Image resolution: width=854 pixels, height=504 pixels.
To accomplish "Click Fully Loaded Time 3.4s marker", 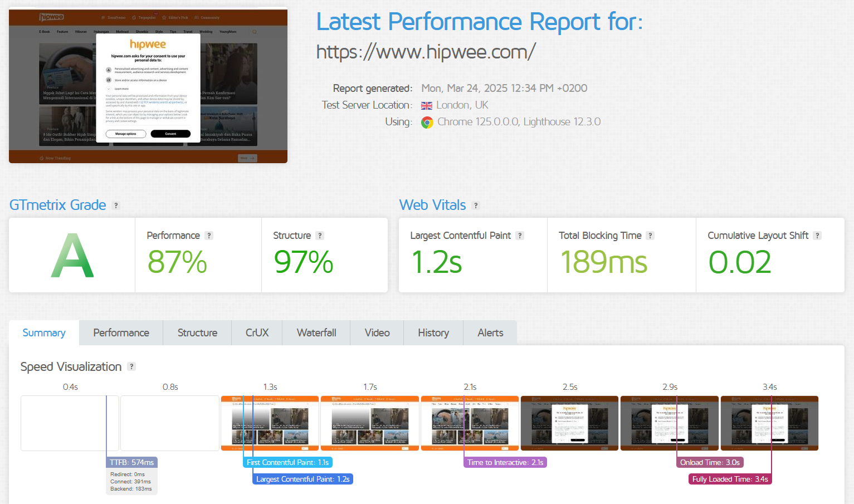I will click(730, 479).
